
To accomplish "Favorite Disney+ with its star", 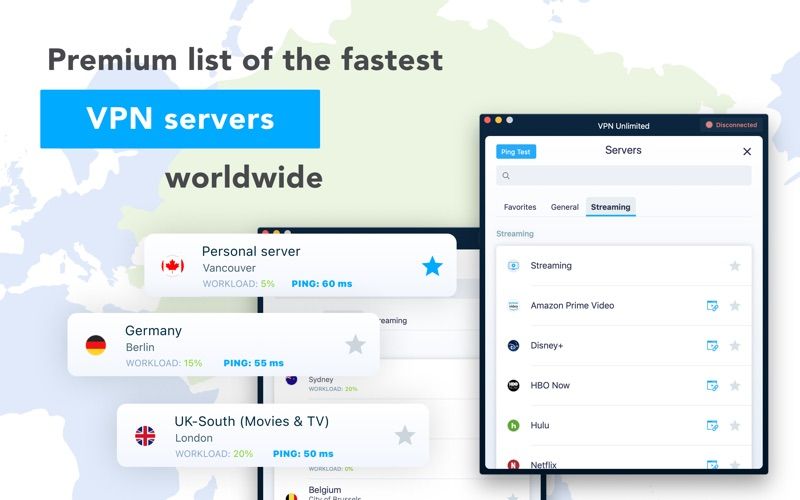I will tap(735, 345).
